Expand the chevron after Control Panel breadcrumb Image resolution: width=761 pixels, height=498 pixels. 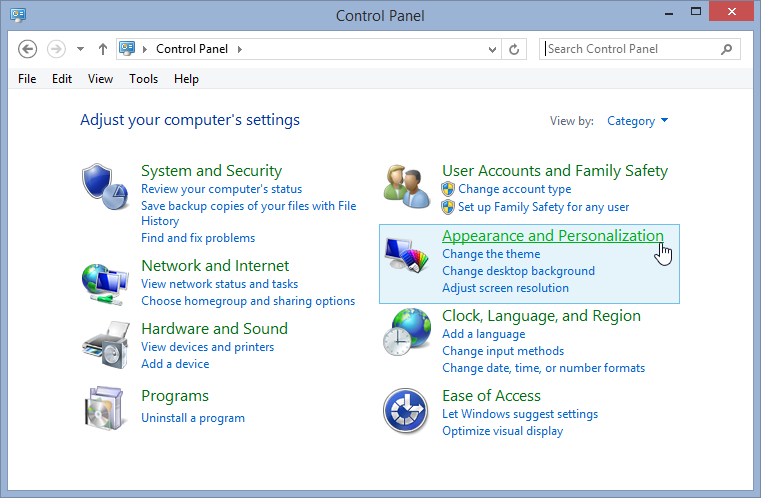click(x=240, y=49)
